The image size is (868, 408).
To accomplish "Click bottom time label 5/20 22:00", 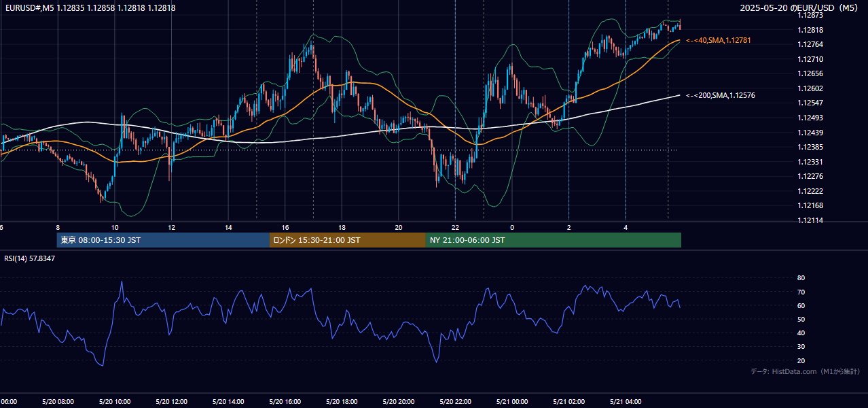I will click(455, 402).
